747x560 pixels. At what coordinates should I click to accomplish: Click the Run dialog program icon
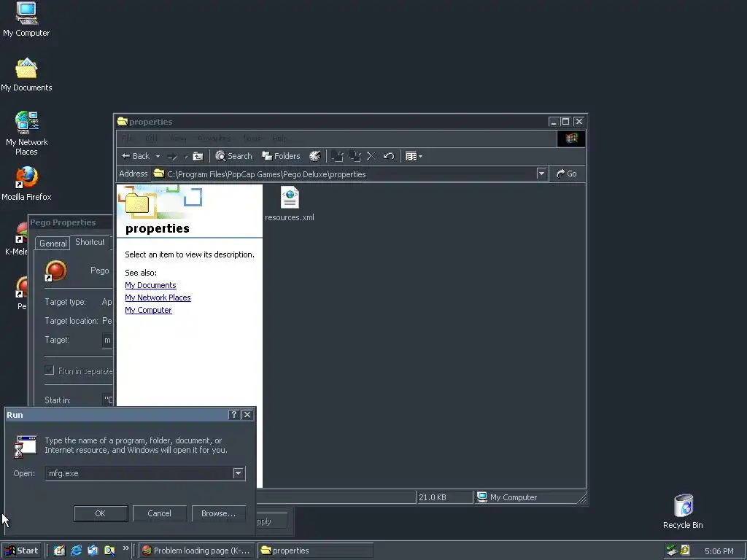(x=26, y=446)
